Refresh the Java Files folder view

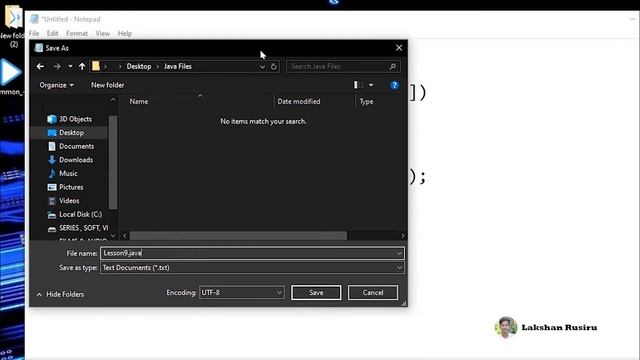coord(274,67)
